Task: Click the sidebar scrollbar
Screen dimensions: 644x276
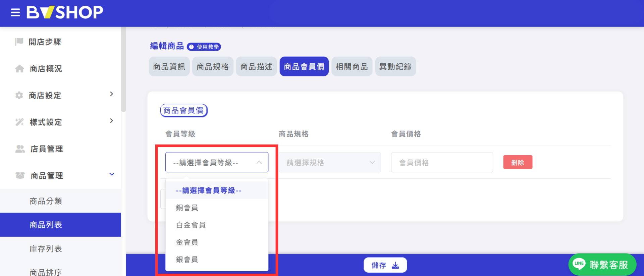Action: 123,69
